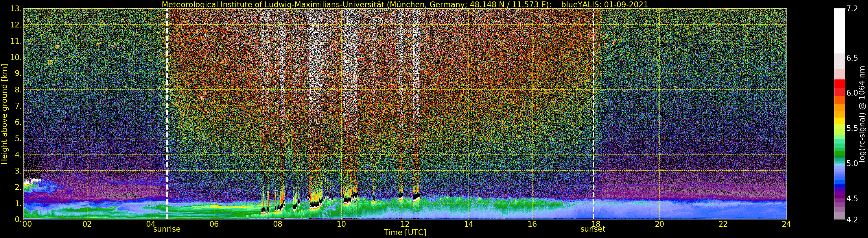Screen dimensions: 868x238
Task: Click the 08 tick on the time axis
Action: [x=277, y=224]
